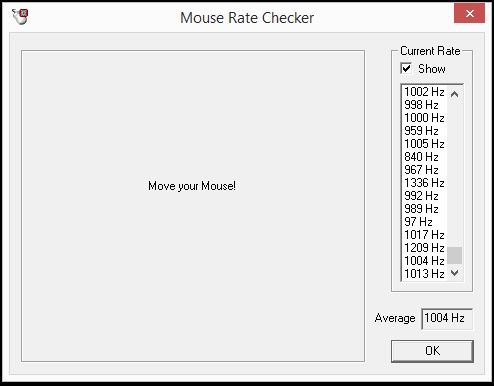The height and width of the screenshot is (386, 494).
Task: Select the 998 Hz entry
Action: click(424, 105)
